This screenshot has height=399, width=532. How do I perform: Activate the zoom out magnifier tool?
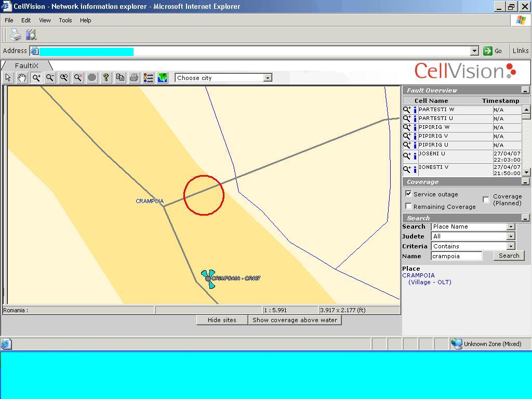[x=50, y=78]
